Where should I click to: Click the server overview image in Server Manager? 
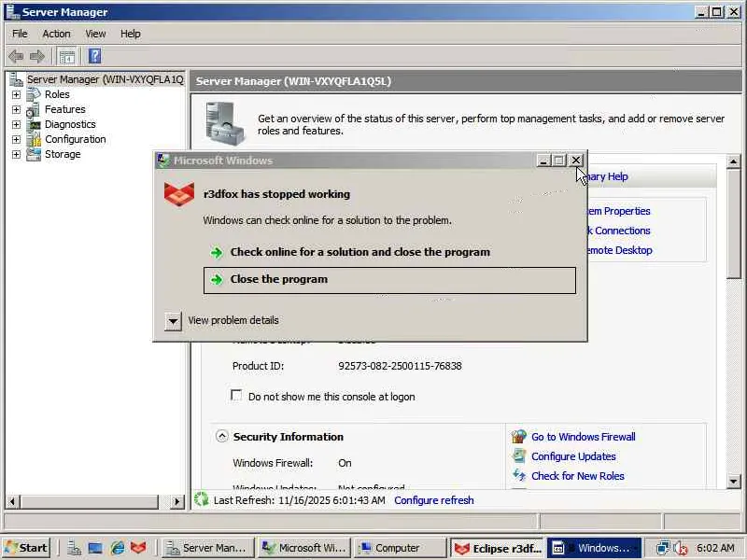tap(225, 123)
